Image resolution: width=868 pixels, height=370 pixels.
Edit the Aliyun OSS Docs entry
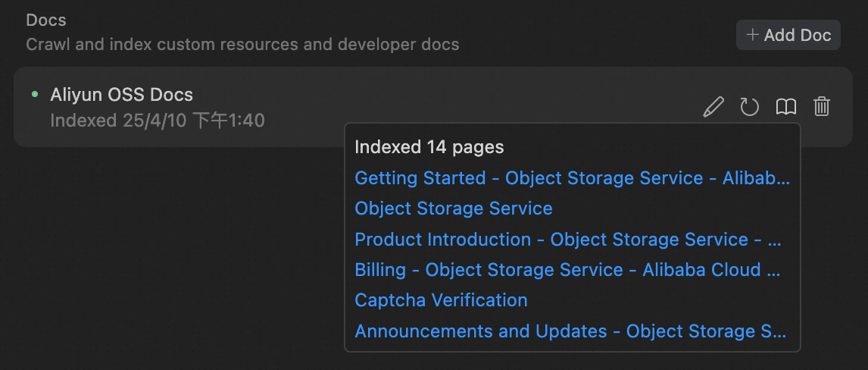pos(713,107)
